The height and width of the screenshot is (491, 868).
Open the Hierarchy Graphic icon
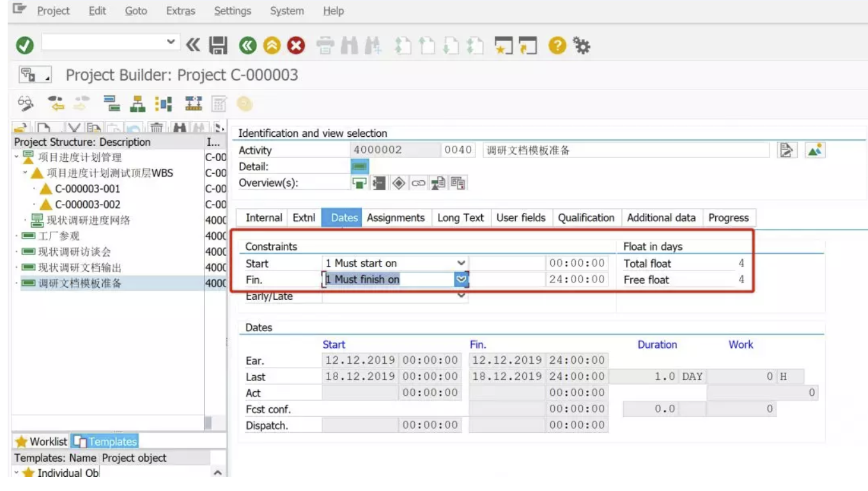pos(137,104)
